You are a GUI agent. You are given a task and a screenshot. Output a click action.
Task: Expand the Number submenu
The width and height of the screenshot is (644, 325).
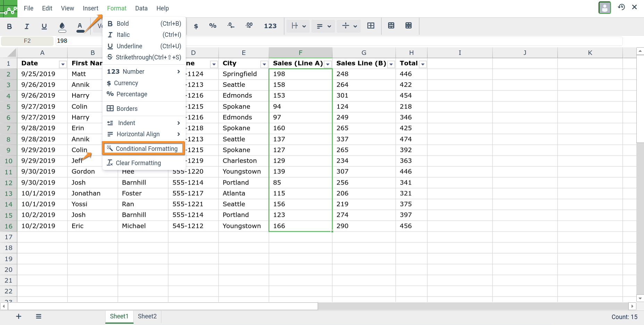144,72
